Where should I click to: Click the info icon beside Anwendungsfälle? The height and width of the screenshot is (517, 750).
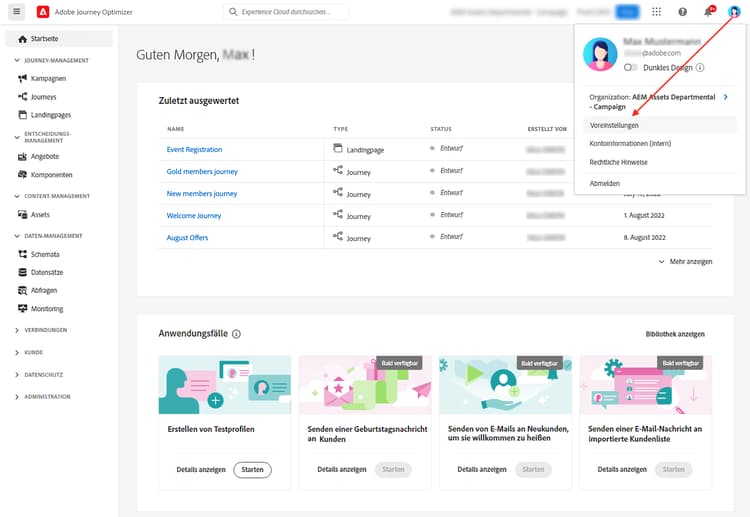point(236,334)
